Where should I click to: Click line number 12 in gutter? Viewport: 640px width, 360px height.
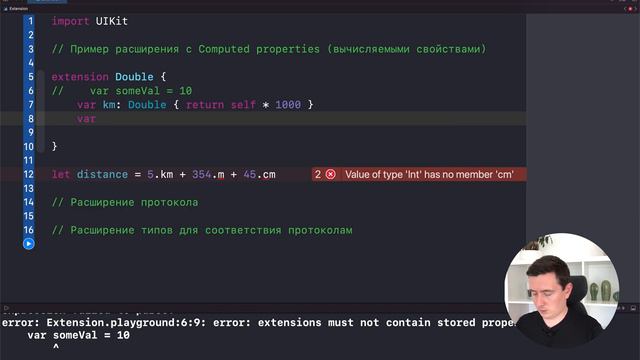coord(29,174)
